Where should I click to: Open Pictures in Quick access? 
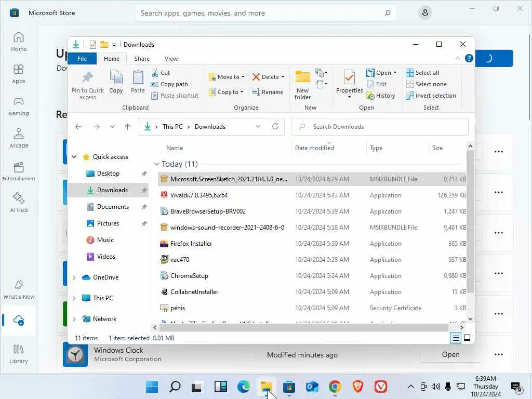tap(108, 223)
